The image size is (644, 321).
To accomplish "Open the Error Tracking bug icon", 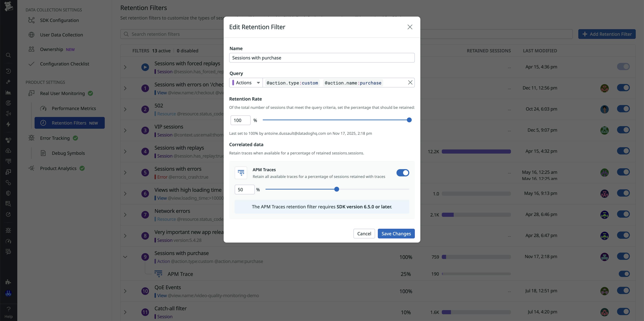I will coord(31,138).
